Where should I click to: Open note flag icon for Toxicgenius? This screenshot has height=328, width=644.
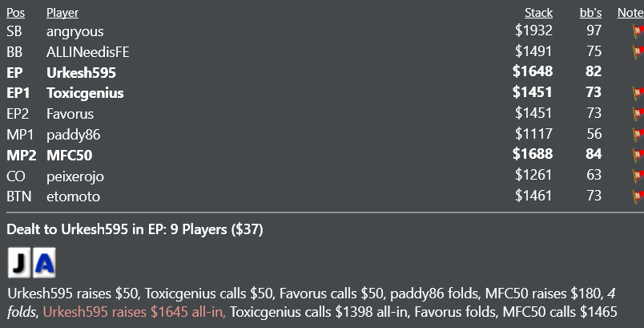pos(638,93)
